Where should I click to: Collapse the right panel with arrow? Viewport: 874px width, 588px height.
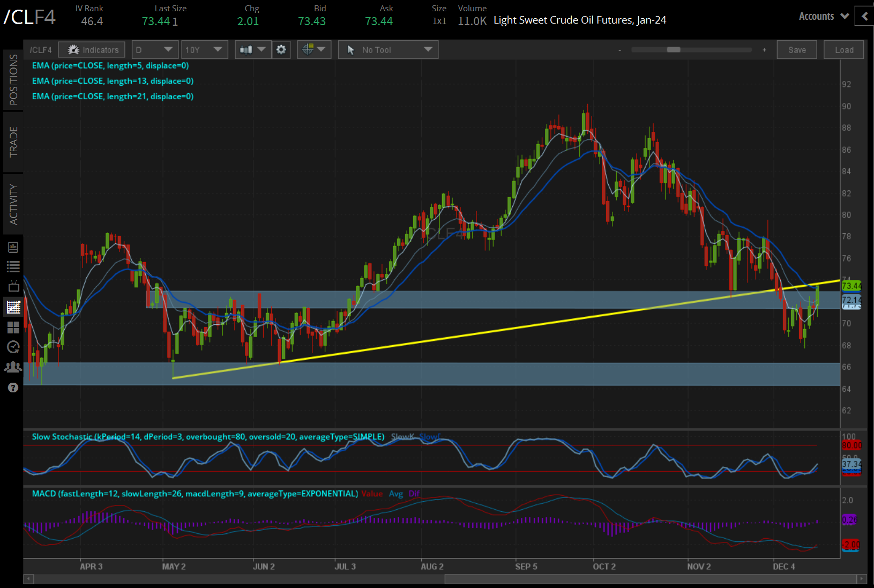(864, 16)
